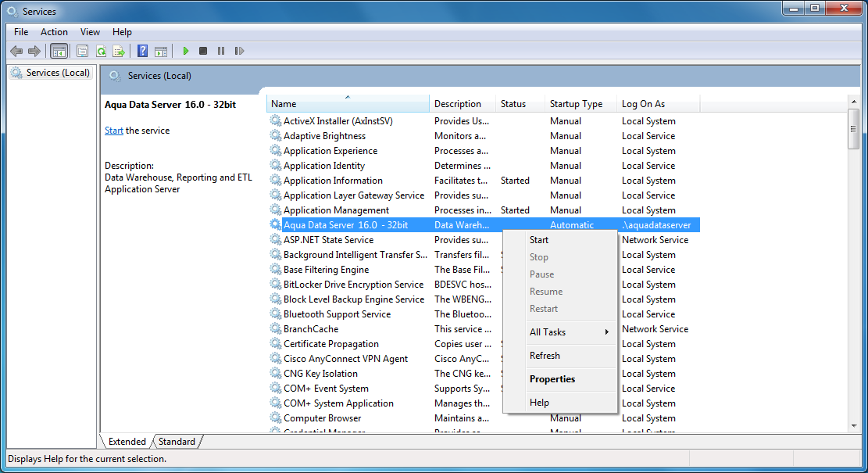Switch to the Standard tab
The height and width of the screenshot is (473, 868).
(x=177, y=442)
